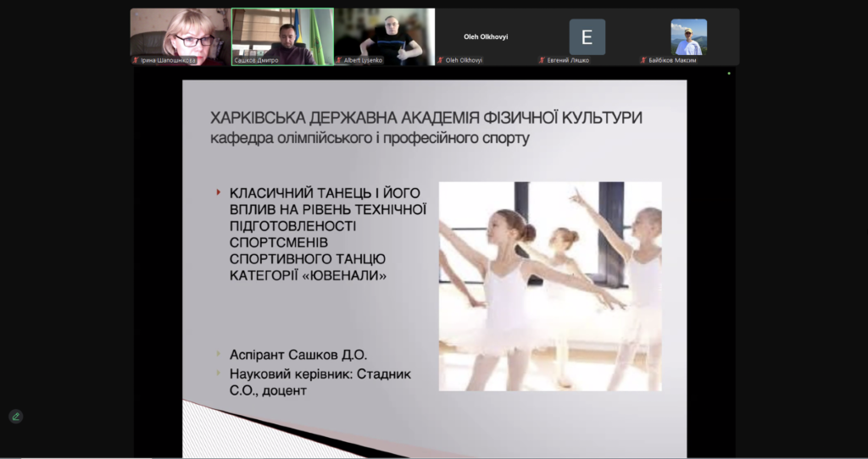Click muted microphone icon beside Байбіков Максим

coord(643,60)
